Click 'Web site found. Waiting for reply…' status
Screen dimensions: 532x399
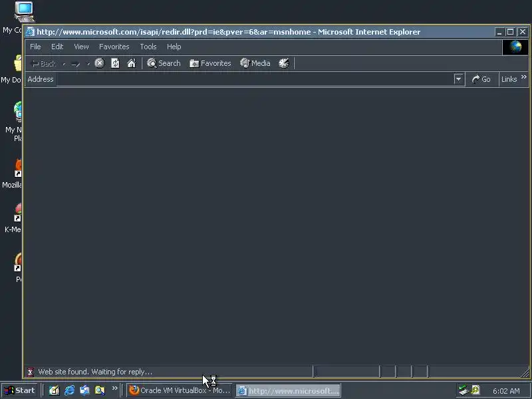[x=95, y=372]
